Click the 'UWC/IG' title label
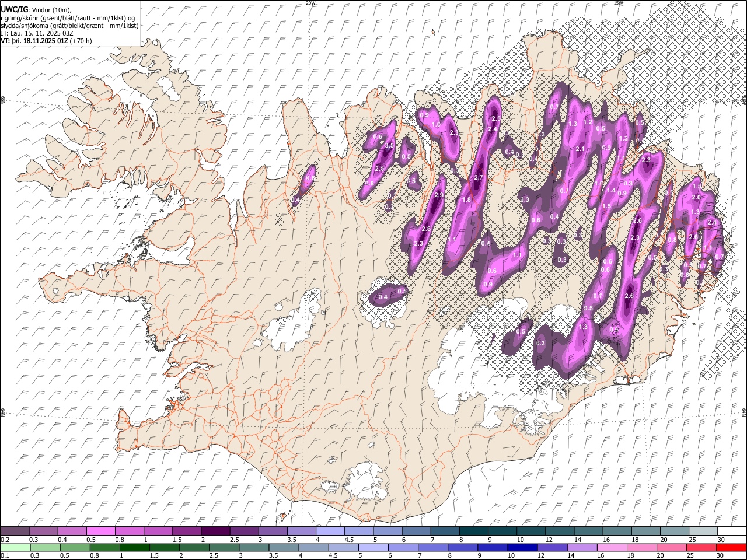Image resolution: width=747 pixels, height=560 pixels. tap(14, 10)
